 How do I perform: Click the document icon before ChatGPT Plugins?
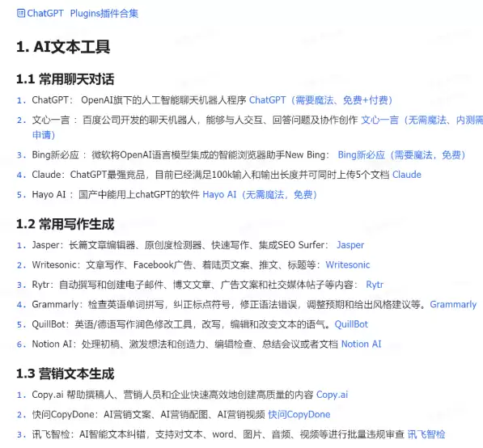tap(21, 13)
